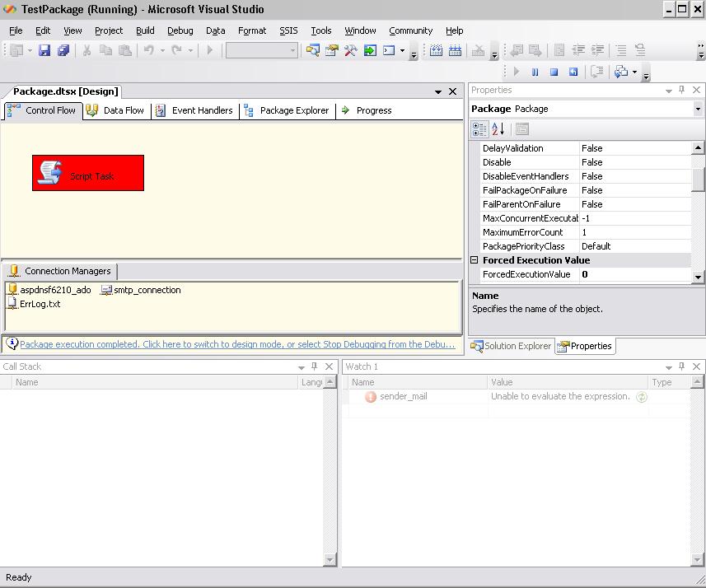Viewport: 706px width, 588px height.
Task: Select the smtp_connection connection manager
Action: tap(141, 290)
